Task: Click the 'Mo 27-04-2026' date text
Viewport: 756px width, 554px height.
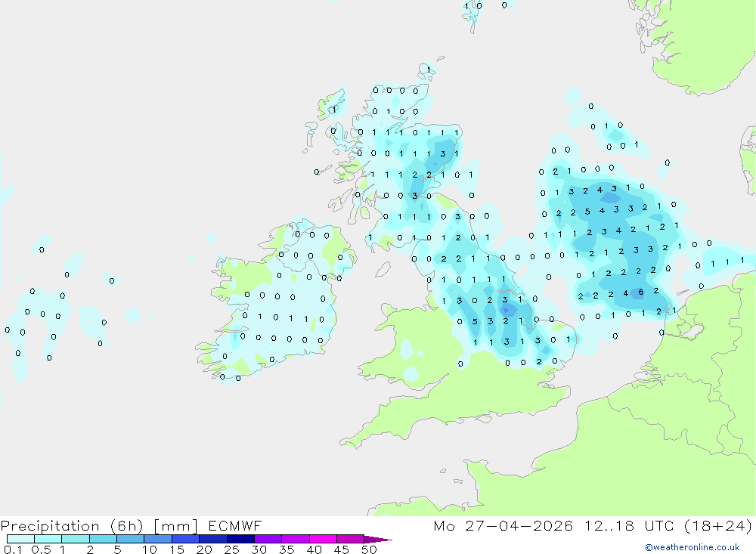Action: tap(503, 525)
